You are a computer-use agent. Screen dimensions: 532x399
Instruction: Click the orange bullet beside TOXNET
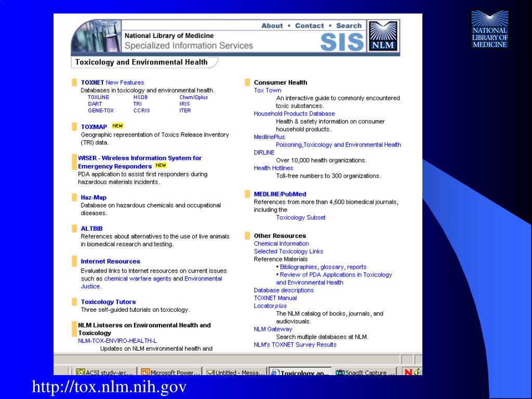74,83
